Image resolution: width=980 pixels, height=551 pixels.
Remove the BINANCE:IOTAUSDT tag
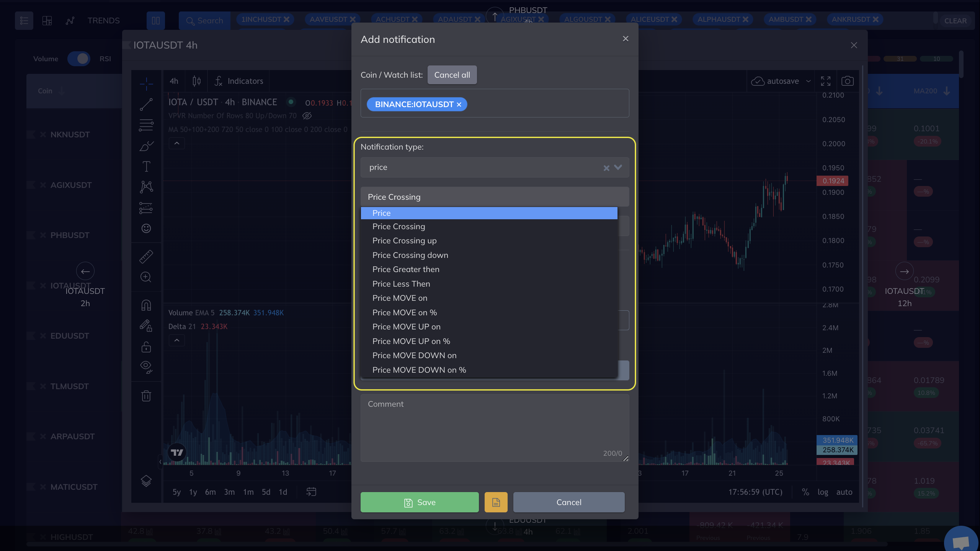pos(459,104)
